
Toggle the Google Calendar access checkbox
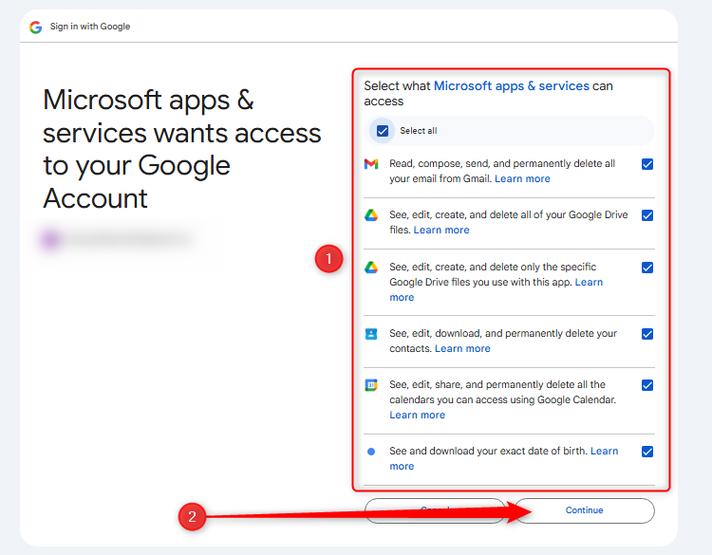tap(648, 385)
